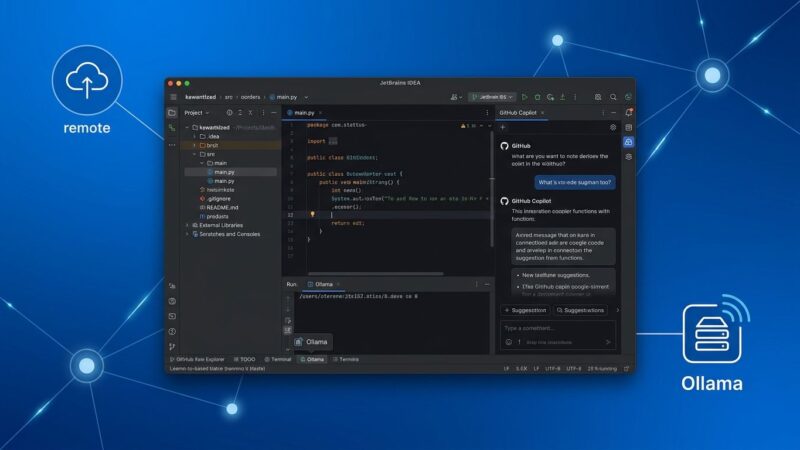This screenshot has height=450, width=800.
Task: Open Search Everywhere magnifier icon
Action: 613,97
